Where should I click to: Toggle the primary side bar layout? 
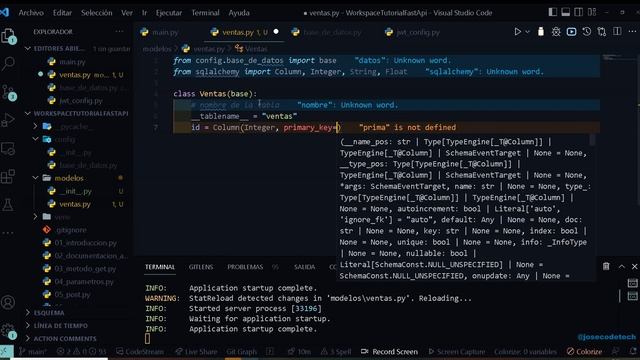pos(553,12)
